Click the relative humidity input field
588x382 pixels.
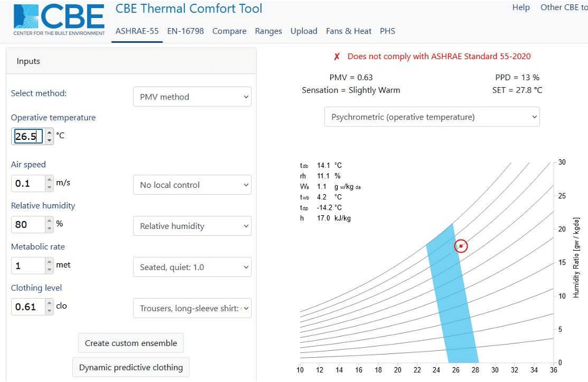point(27,225)
